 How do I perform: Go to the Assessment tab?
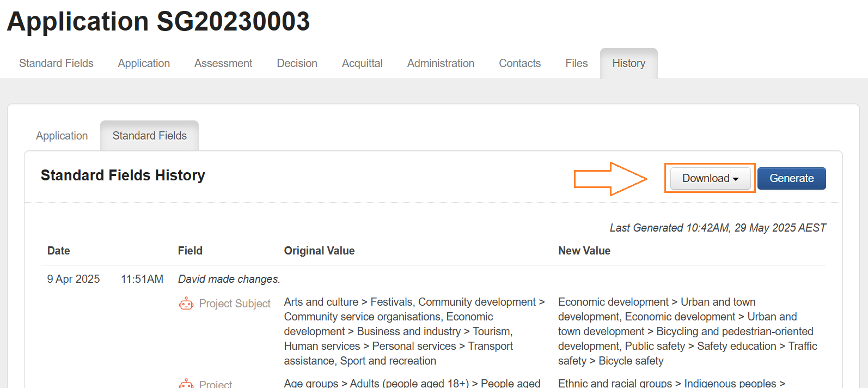pyautogui.click(x=223, y=63)
